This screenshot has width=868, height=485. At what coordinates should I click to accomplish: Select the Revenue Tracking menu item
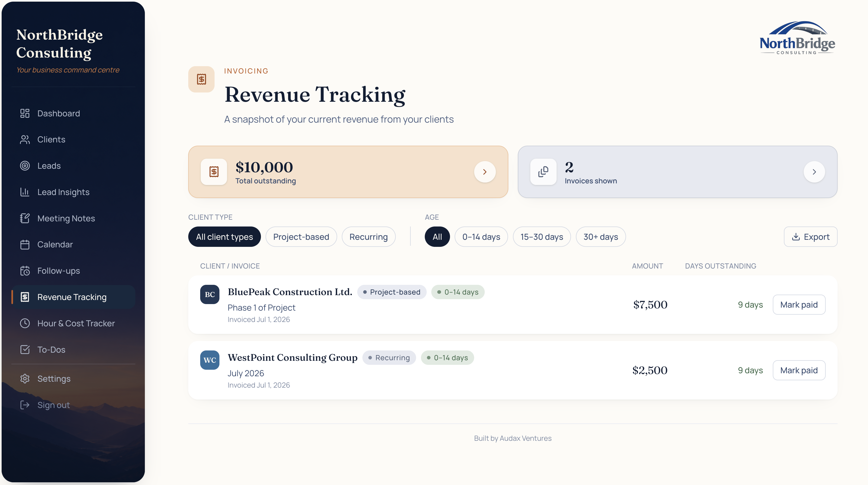(74, 297)
